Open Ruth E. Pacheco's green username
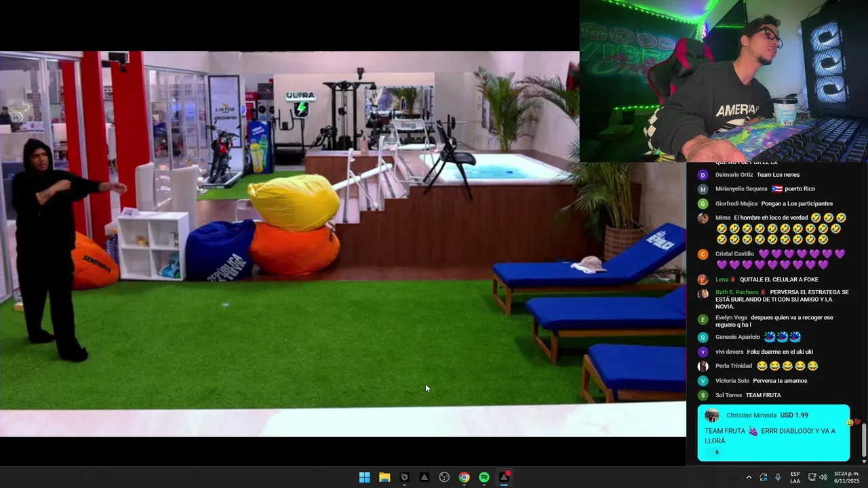Image resolution: width=868 pixels, height=488 pixels. (x=737, y=293)
